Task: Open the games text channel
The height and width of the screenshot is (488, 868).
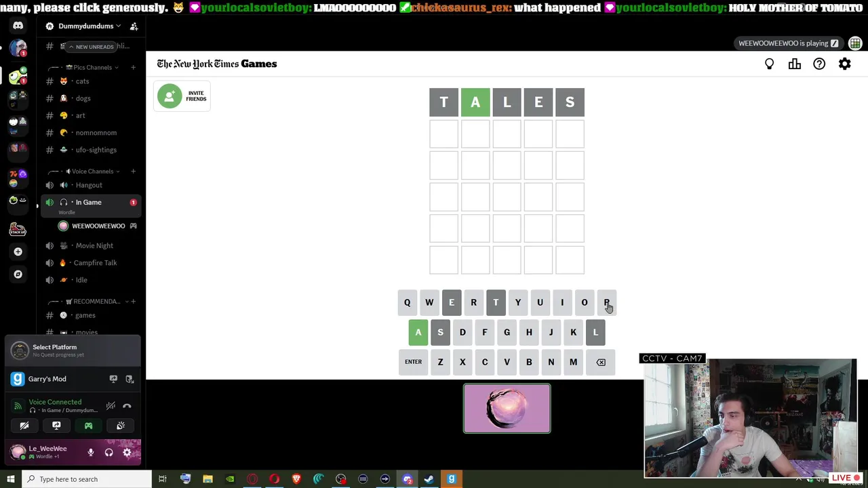Action: point(91,315)
